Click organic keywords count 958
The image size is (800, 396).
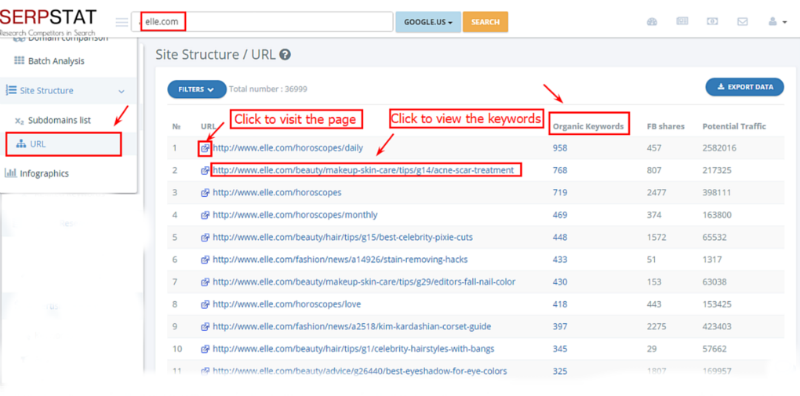[x=560, y=148]
